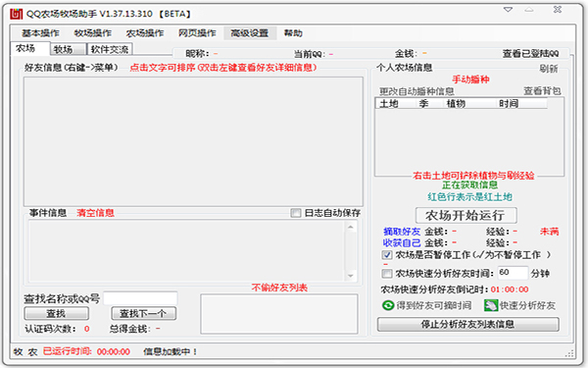The width and height of the screenshot is (588, 368).
Task: Click the 查找名称或QQ号 input field
Action: click(x=140, y=299)
